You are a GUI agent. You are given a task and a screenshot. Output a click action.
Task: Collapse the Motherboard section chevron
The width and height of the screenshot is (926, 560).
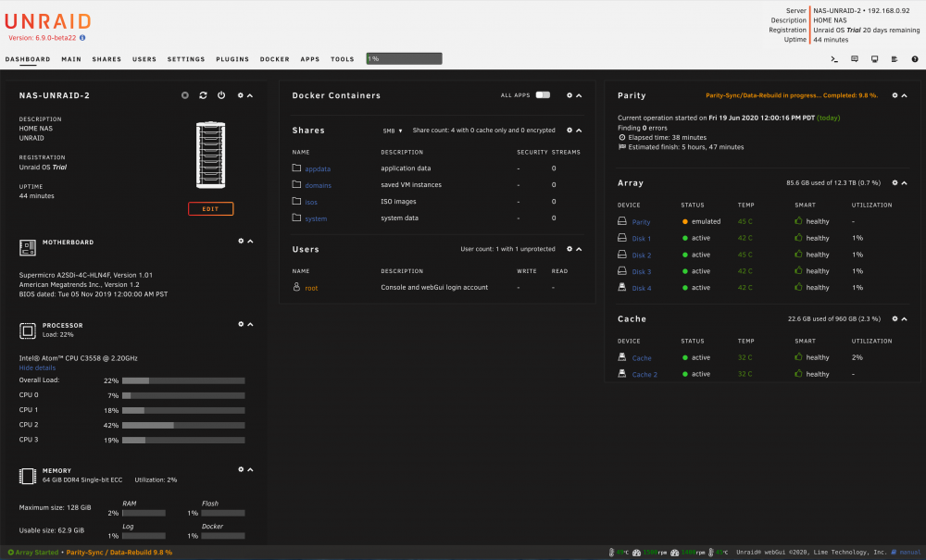click(x=250, y=241)
